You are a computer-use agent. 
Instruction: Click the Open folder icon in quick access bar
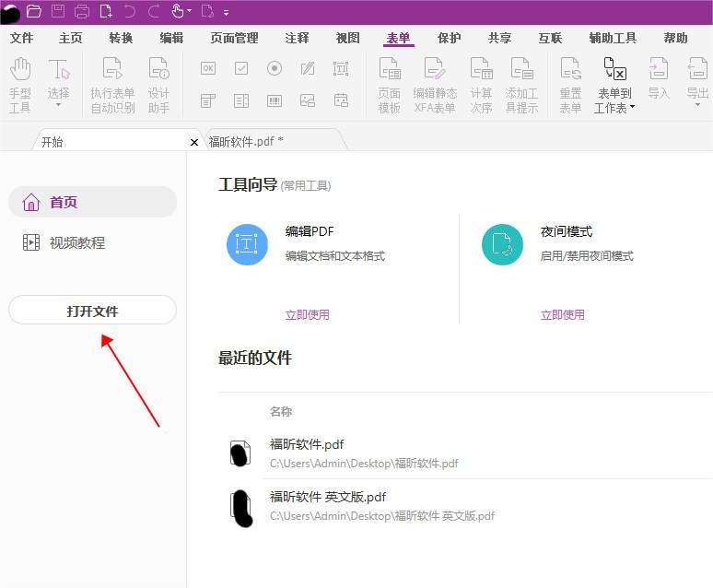click(34, 11)
